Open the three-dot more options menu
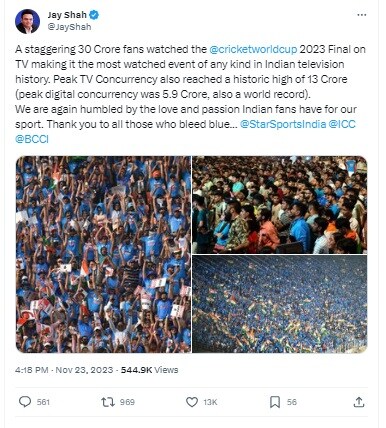Screen dimensions: 386x428 (362, 15)
